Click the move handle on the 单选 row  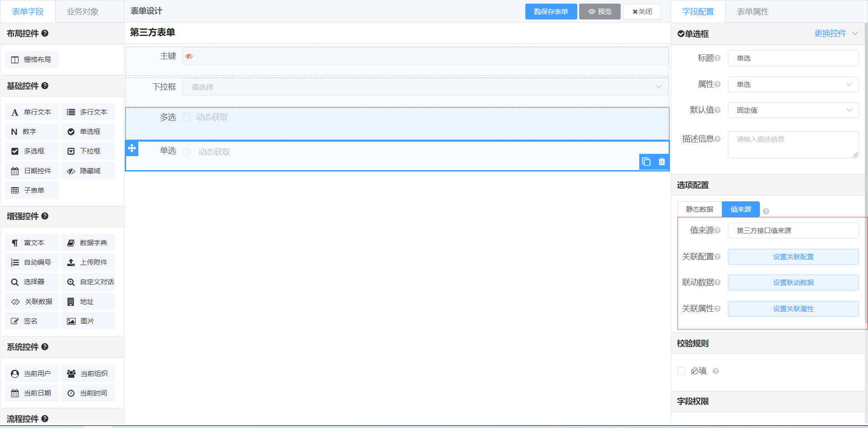(x=132, y=148)
